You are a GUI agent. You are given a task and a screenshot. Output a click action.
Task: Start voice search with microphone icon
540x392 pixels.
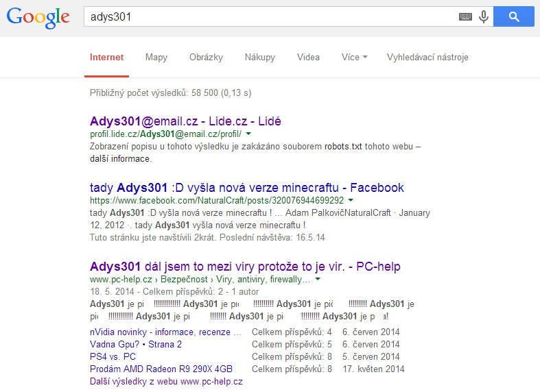tap(484, 17)
